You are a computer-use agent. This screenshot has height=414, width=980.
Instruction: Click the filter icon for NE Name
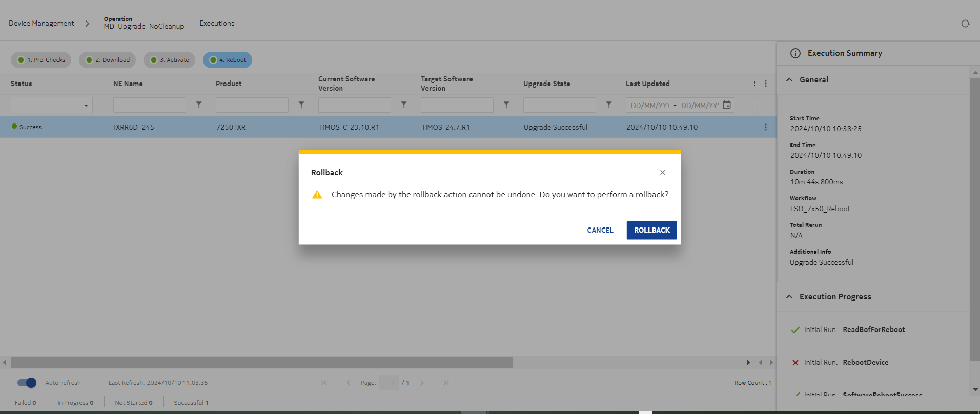(199, 105)
